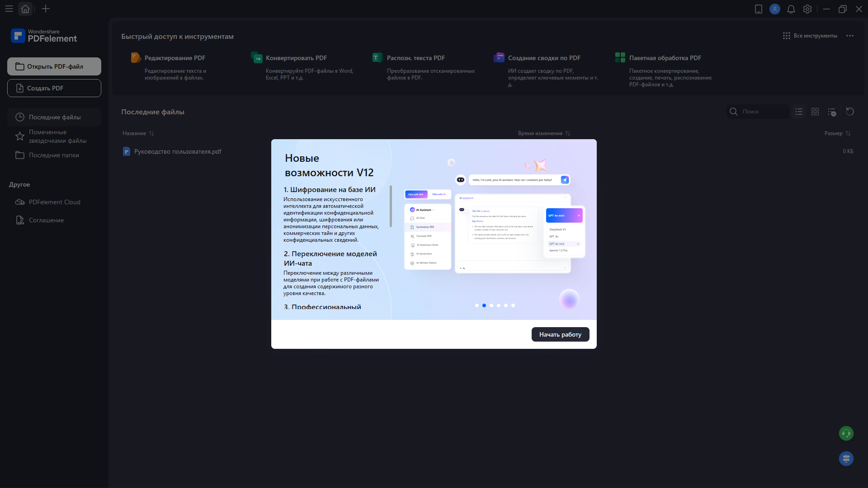Click the green support headset icon
868x488 pixels.
pyautogui.click(x=846, y=434)
